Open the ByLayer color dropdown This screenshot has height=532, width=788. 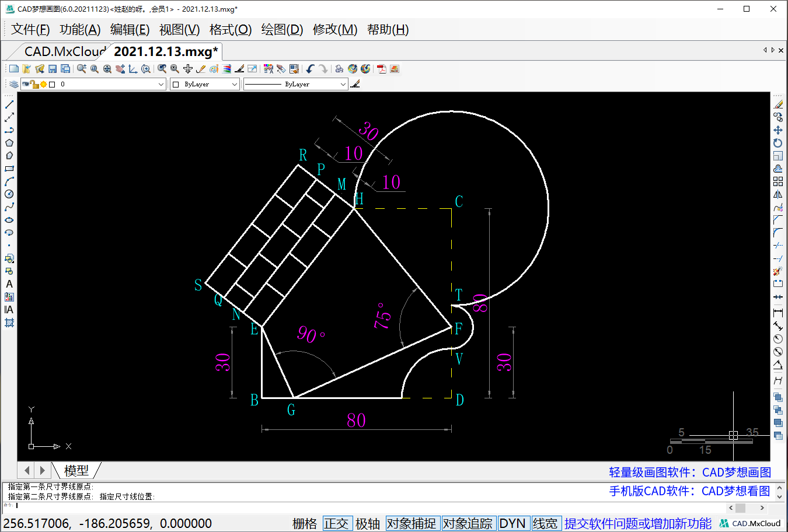(205, 85)
